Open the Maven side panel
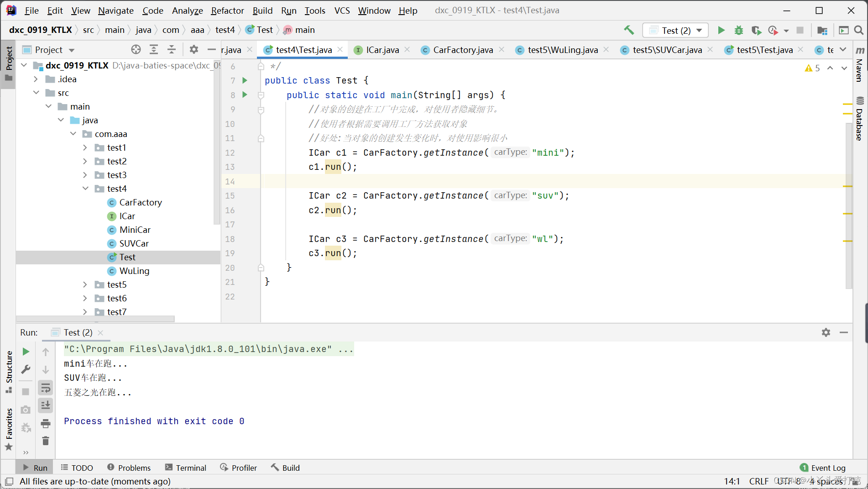Image resolution: width=868 pixels, height=489 pixels. (x=860, y=64)
